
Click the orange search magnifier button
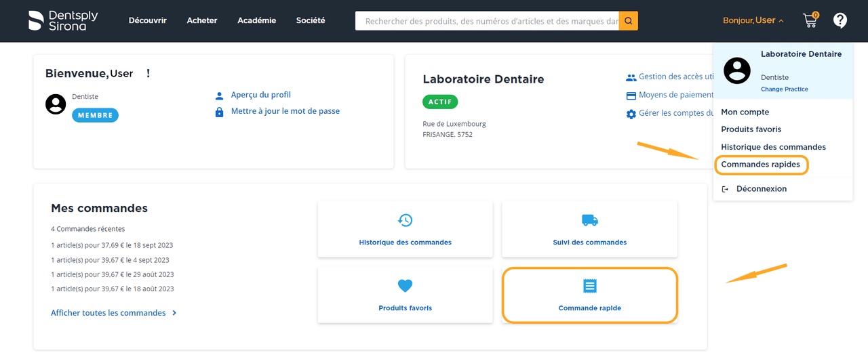[x=629, y=21]
